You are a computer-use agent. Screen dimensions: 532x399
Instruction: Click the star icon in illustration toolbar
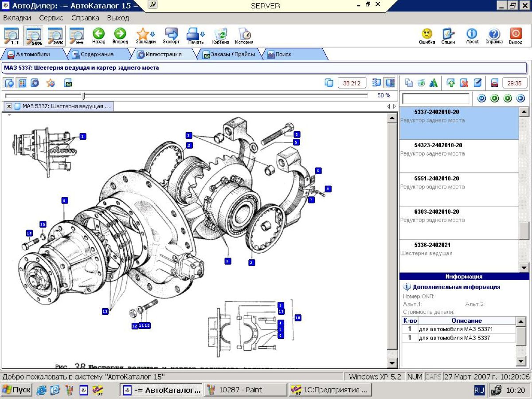click(51, 83)
